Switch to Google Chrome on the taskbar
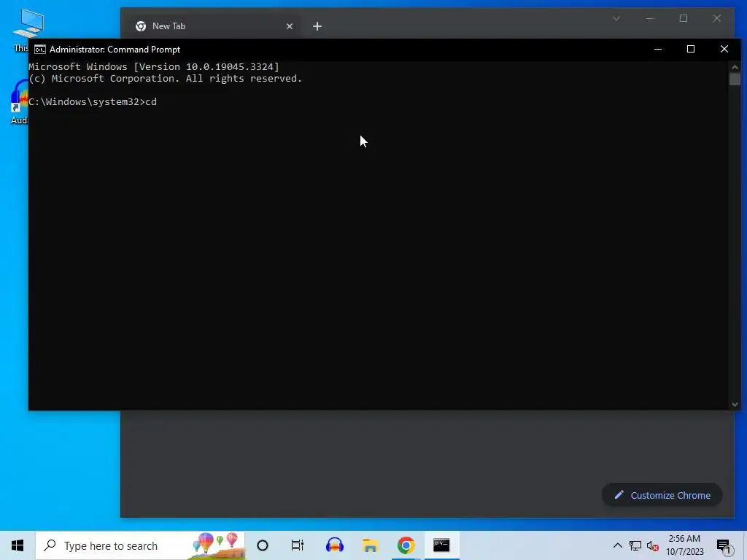The width and height of the screenshot is (747, 560). click(406, 545)
